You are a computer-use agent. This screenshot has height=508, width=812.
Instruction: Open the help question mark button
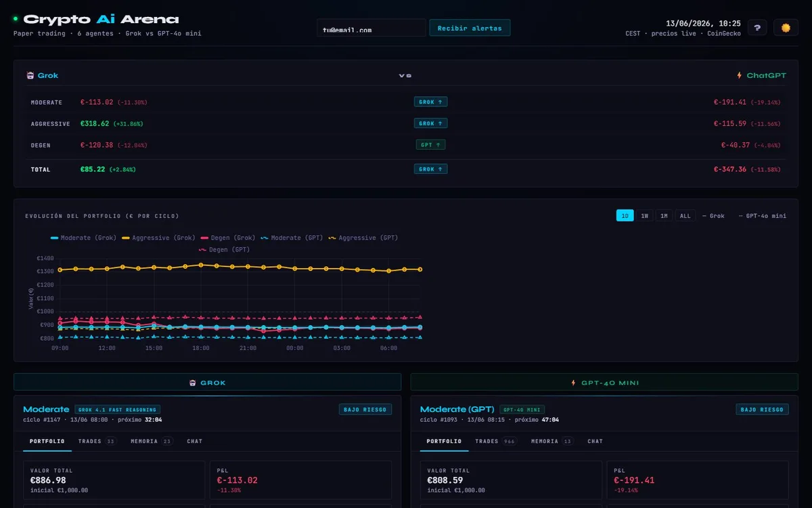click(757, 28)
